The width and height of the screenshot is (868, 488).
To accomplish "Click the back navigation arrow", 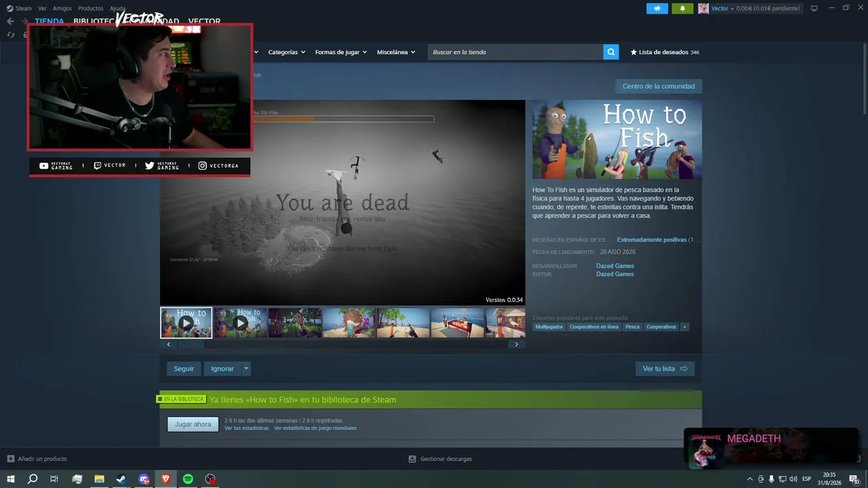I will 10,21.
